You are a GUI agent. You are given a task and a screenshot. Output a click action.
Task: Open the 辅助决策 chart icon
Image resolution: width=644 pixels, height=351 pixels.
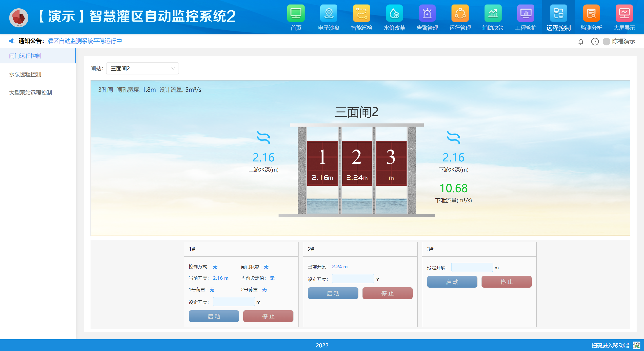(493, 13)
